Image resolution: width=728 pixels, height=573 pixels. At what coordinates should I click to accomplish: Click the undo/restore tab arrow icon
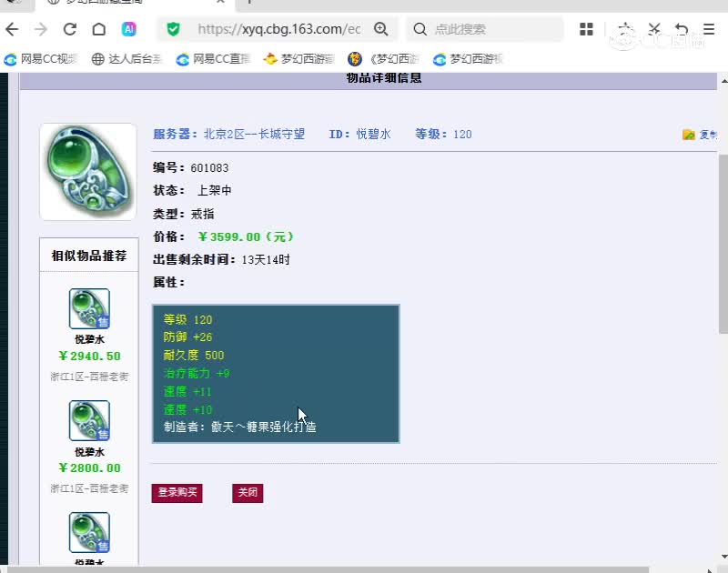tap(682, 29)
